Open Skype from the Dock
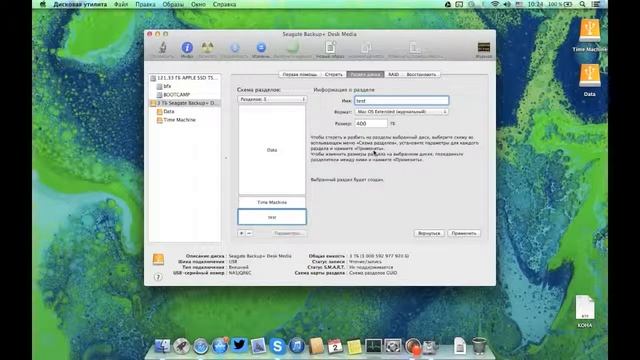Viewport: 640px width, 360px height. click(x=278, y=346)
